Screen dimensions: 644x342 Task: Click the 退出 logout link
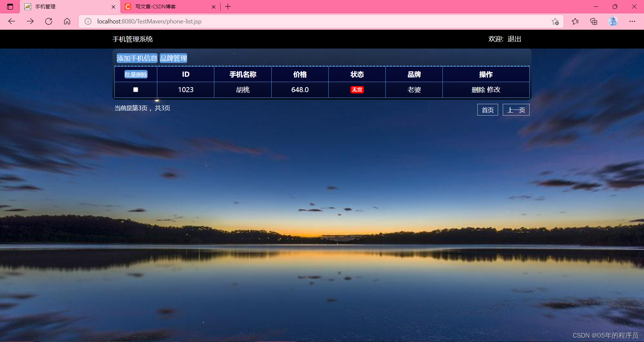pyautogui.click(x=514, y=39)
